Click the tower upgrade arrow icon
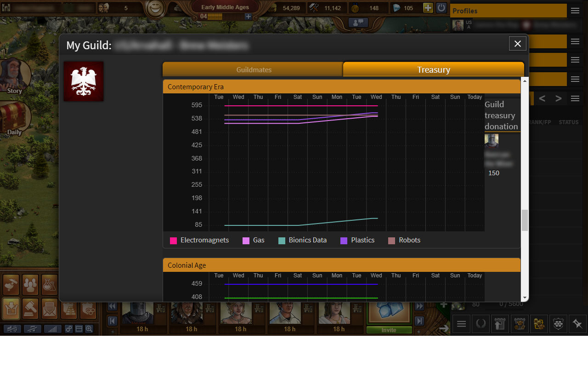Screen dimensions: 588x368 (500, 324)
